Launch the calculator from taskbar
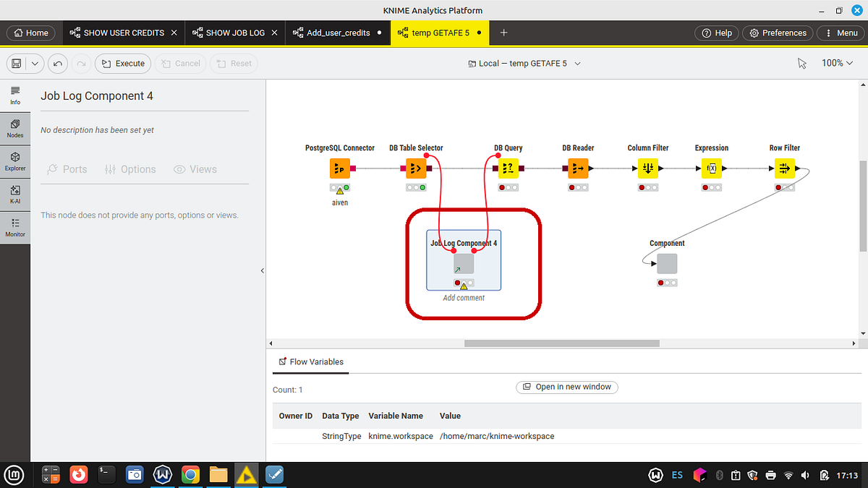868x488 pixels. (x=50, y=474)
